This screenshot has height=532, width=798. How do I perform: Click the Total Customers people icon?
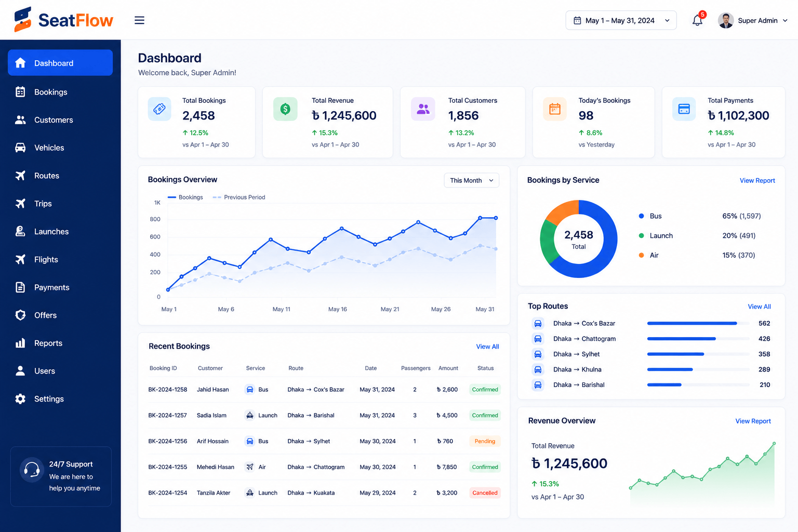click(423, 109)
